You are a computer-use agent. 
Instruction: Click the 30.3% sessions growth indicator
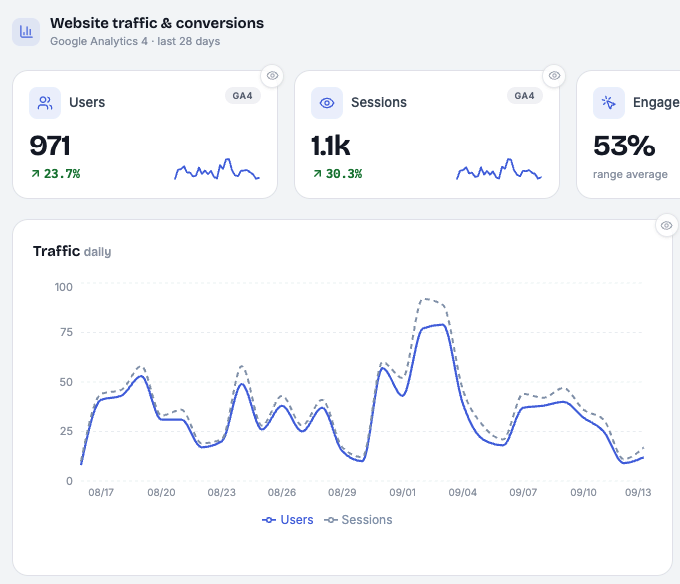[337, 174]
